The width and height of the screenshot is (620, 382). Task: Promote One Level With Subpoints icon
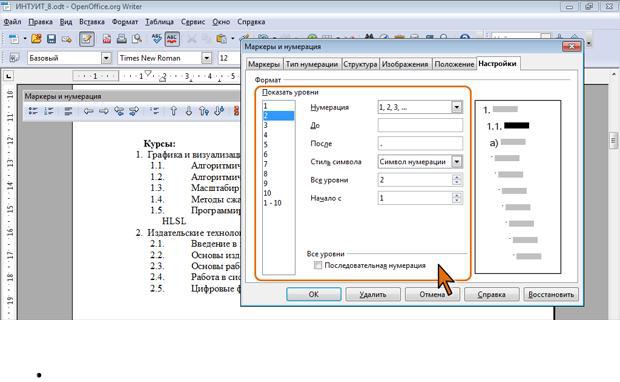pos(119,111)
